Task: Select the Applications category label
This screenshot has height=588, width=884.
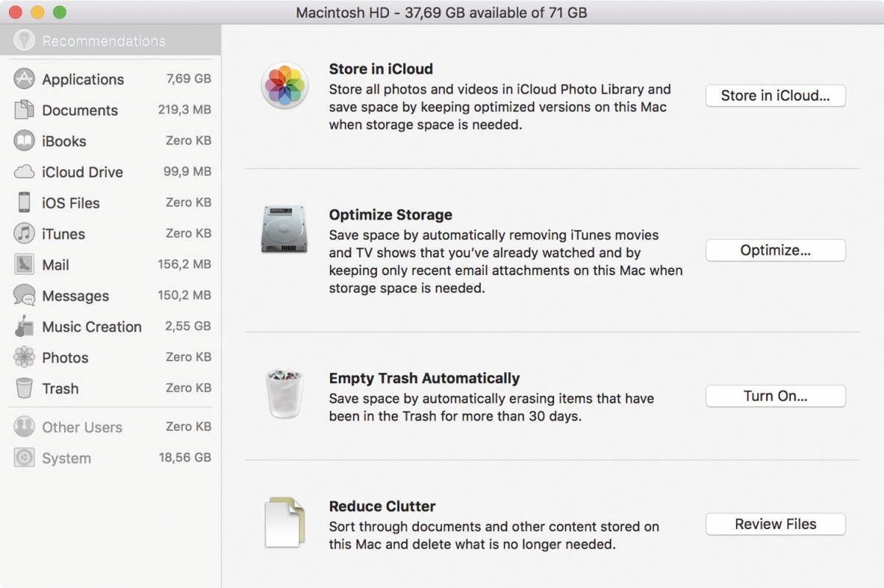Action: pos(83,79)
